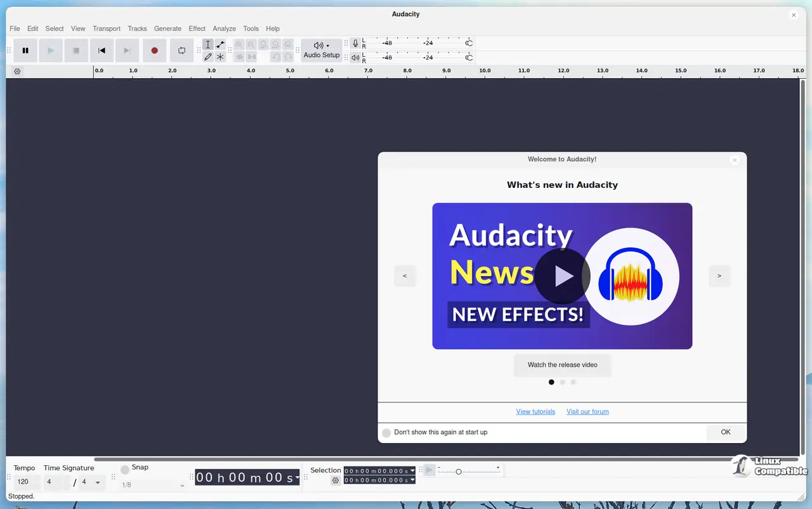Expand time signature denominator dropdown
The width and height of the screenshot is (812, 509).
pyautogui.click(x=98, y=482)
